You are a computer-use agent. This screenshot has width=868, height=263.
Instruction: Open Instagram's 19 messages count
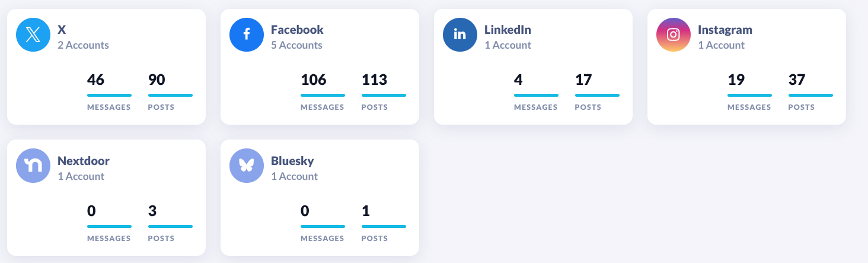(736, 80)
